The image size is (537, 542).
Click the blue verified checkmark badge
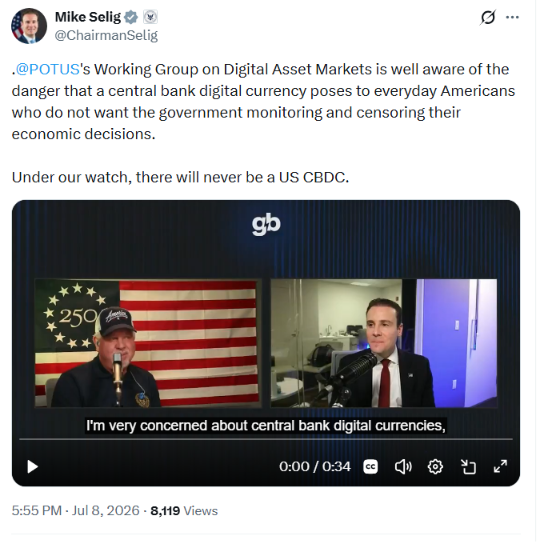131,17
